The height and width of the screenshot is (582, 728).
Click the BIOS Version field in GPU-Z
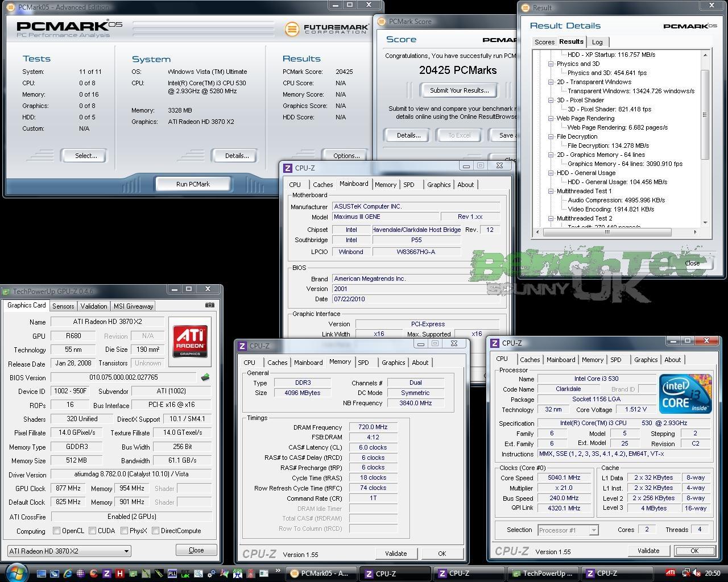123,377
